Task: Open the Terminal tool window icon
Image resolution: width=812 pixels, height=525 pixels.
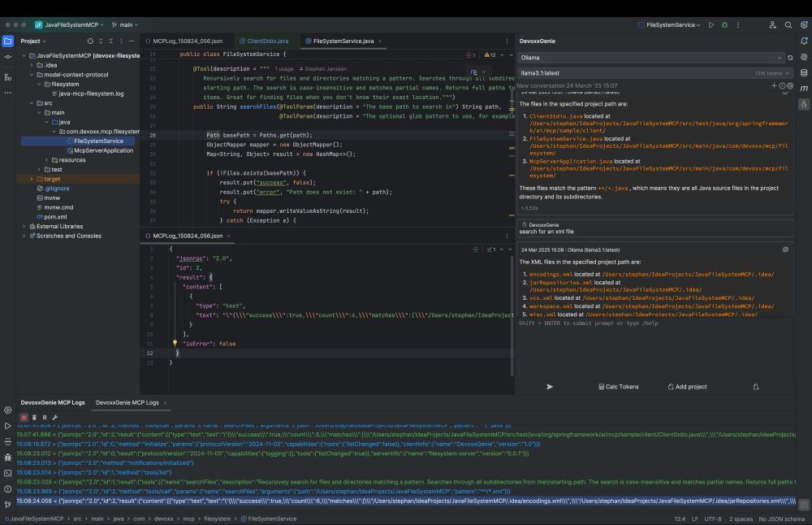Action: [8, 473]
